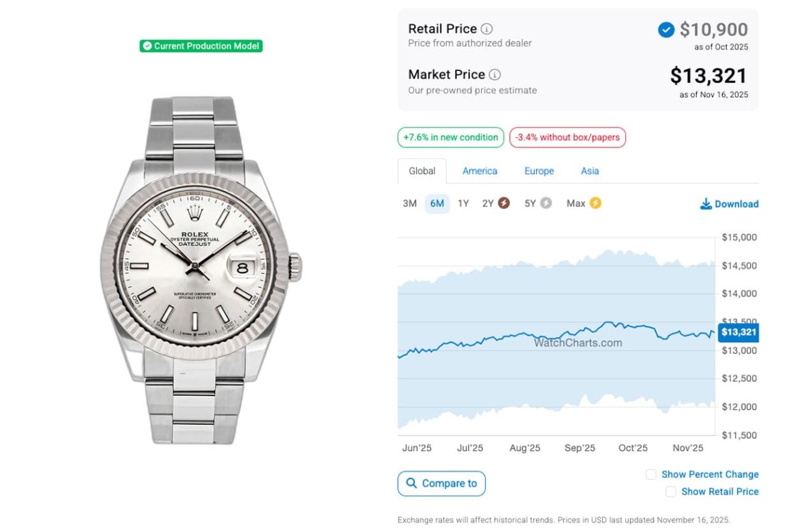This screenshot has width=804, height=532.
Task: Switch to the Europe tab
Action: [539, 171]
